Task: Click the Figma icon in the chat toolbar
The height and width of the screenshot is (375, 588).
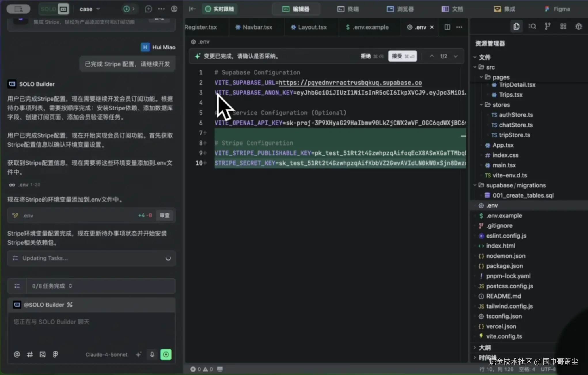Action: click(x=55, y=355)
